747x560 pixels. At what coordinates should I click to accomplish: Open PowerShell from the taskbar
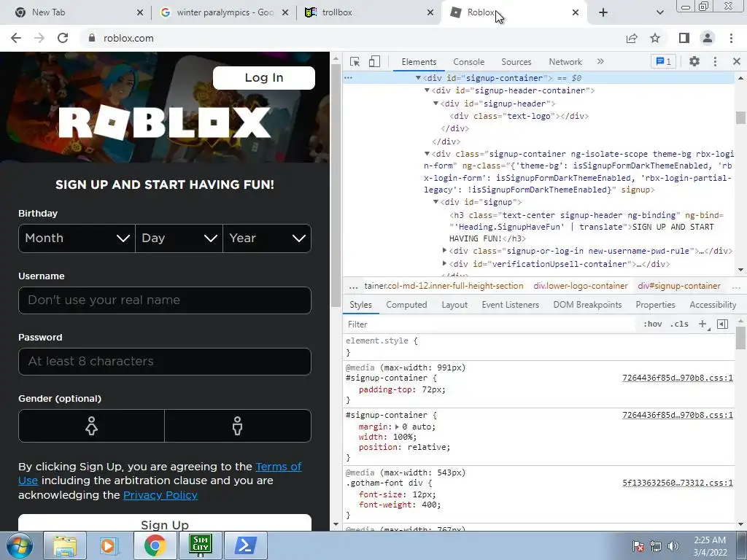245,545
